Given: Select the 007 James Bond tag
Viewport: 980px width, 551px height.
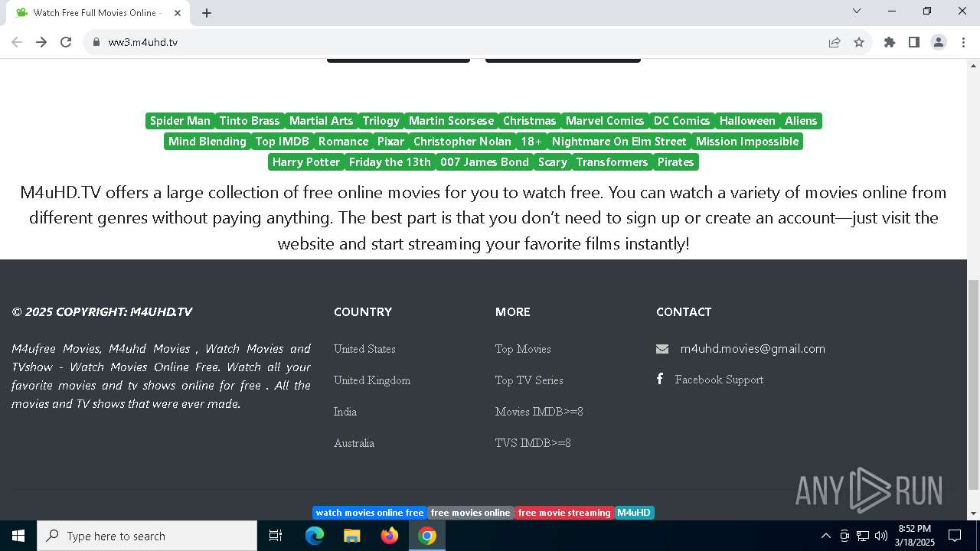Looking at the screenshot, I should coord(485,162).
